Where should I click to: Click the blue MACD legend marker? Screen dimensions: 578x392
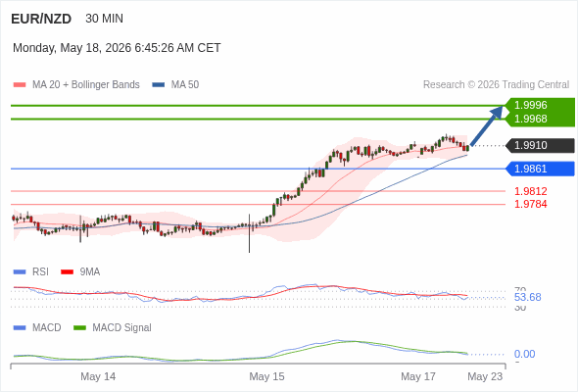coord(20,327)
